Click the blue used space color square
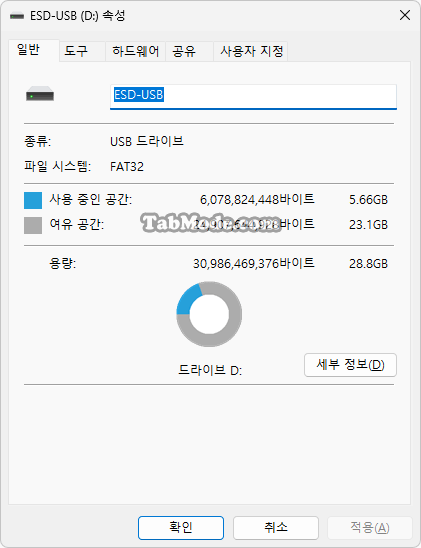 point(33,200)
